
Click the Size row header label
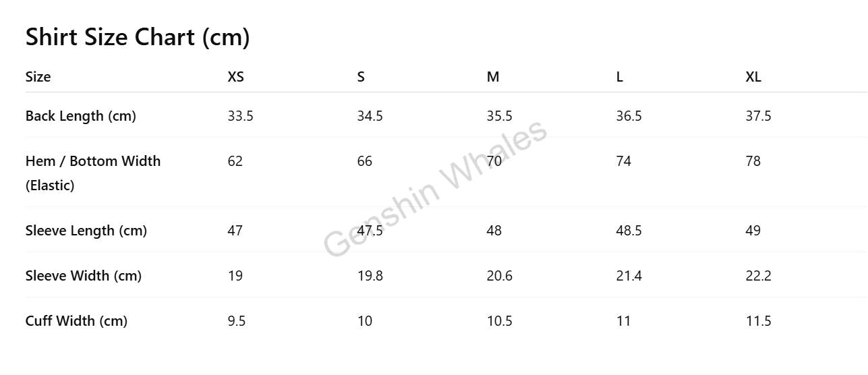pyautogui.click(x=38, y=77)
